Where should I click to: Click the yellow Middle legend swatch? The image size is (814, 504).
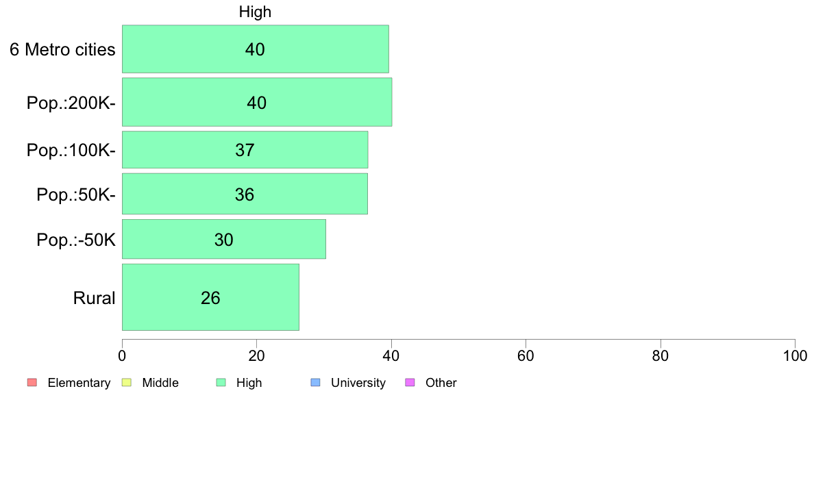click(127, 383)
